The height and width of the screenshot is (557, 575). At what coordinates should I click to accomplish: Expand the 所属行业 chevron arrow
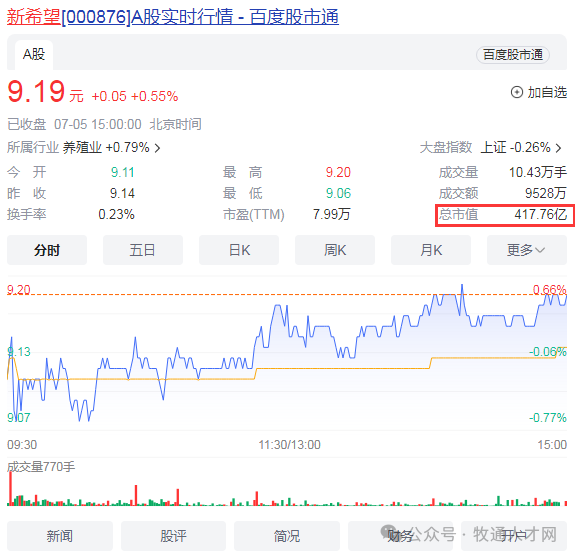point(157,148)
